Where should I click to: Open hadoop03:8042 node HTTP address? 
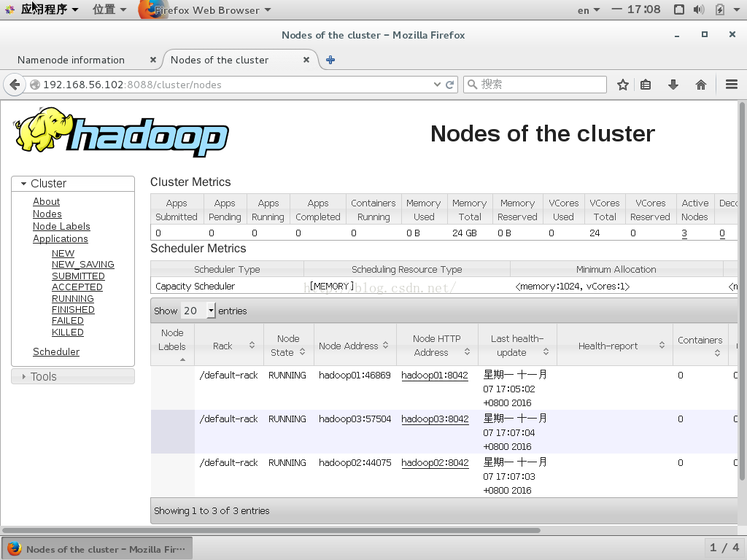(x=435, y=419)
